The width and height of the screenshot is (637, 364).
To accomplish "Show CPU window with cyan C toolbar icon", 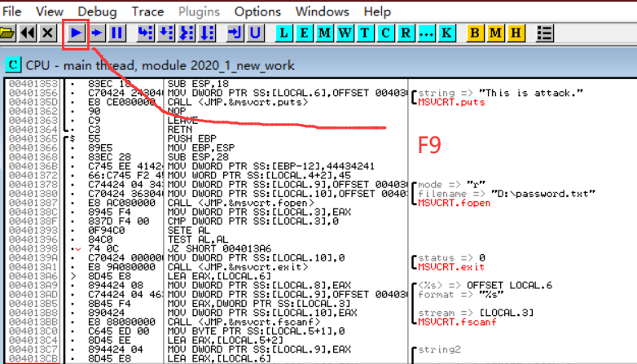I will pos(385,33).
